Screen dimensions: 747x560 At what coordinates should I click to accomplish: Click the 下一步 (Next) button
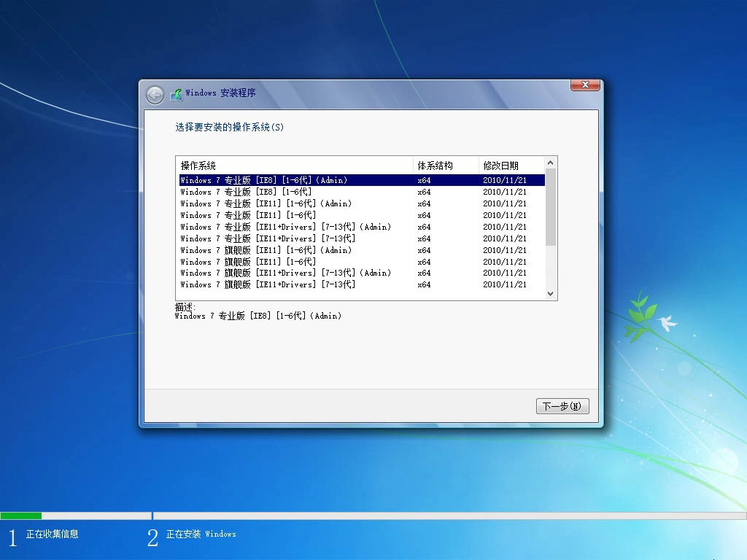(562, 406)
